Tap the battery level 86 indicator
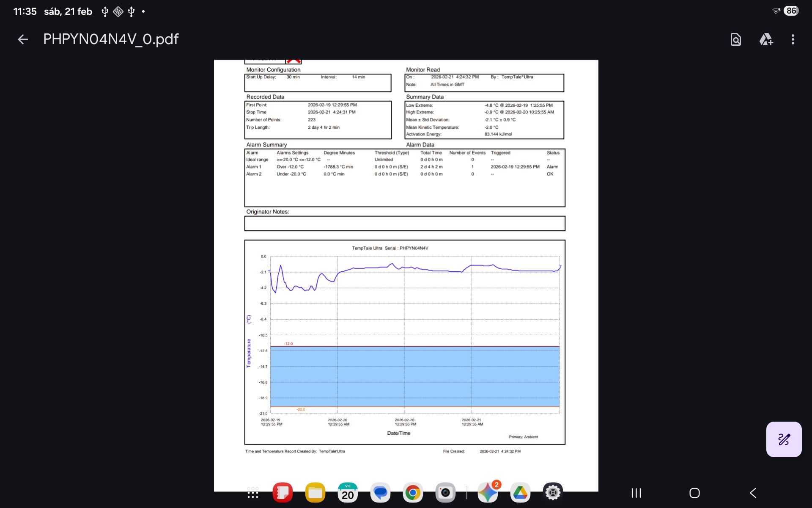 [x=791, y=11]
